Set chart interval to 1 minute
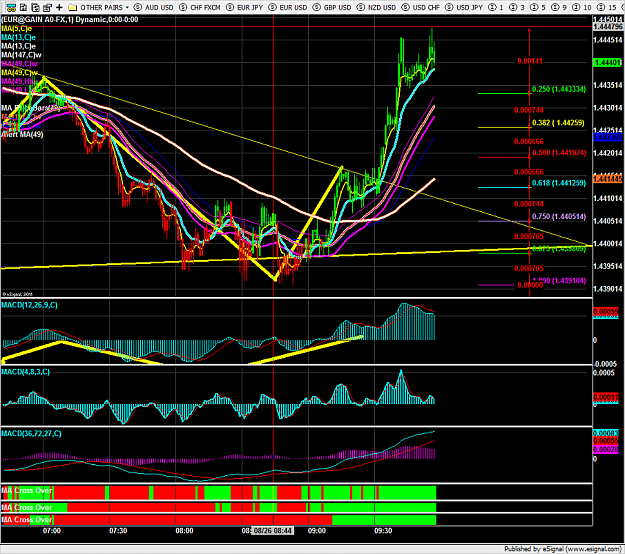 pyautogui.click(x=496, y=7)
